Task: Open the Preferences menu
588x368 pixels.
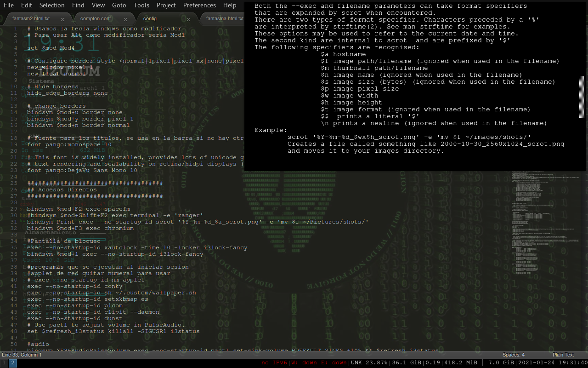Action: (199, 5)
